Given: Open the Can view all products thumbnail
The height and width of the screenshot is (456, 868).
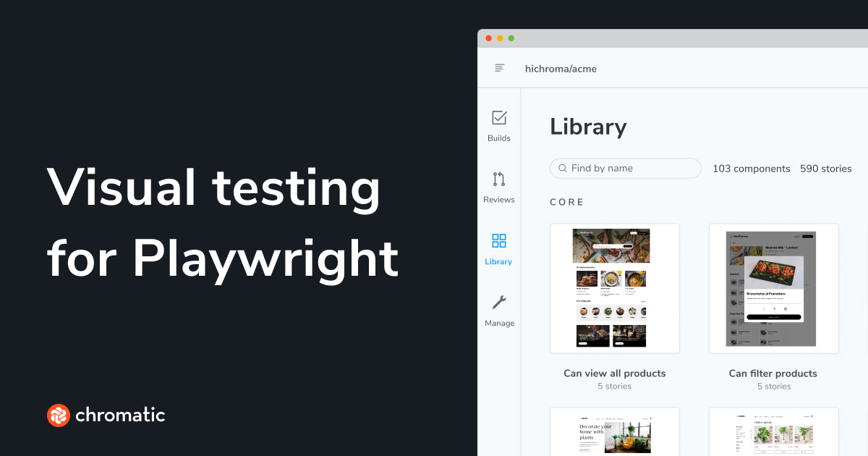Looking at the screenshot, I should coord(614,288).
